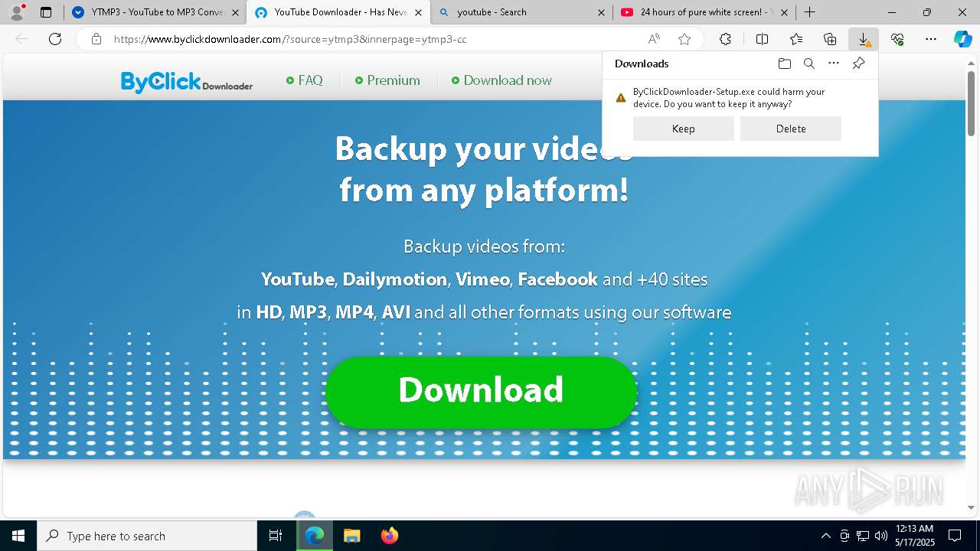Pin the Downloads panel
The image size is (980, 551).
[858, 64]
